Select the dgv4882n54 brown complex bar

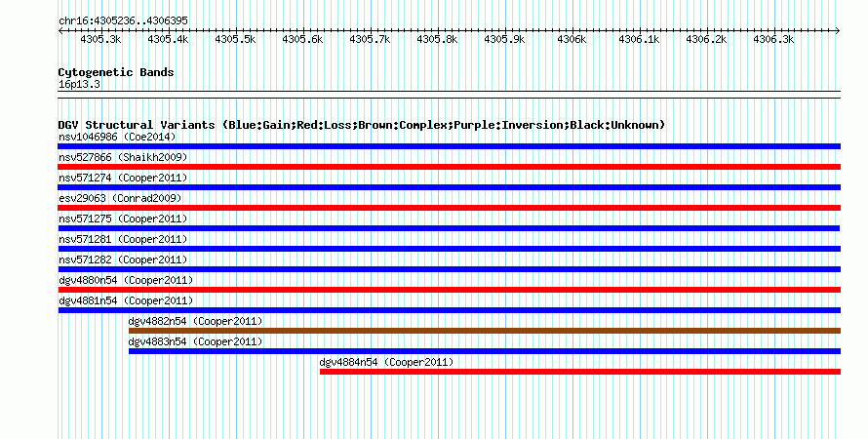pos(485,331)
